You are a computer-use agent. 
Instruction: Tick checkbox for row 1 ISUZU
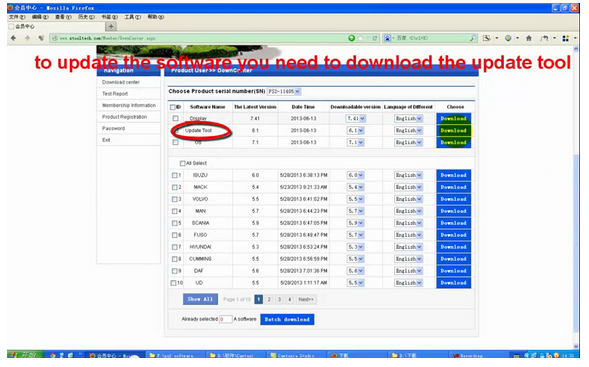click(x=175, y=175)
